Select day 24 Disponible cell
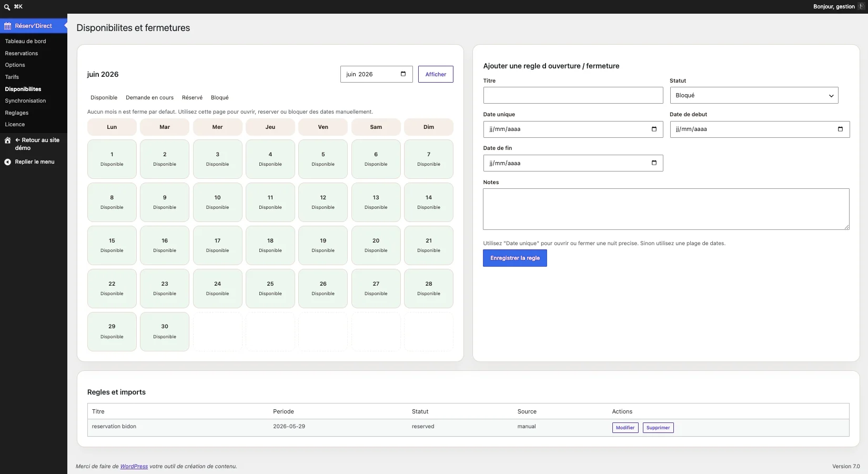The width and height of the screenshot is (868, 474). [x=218, y=288]
